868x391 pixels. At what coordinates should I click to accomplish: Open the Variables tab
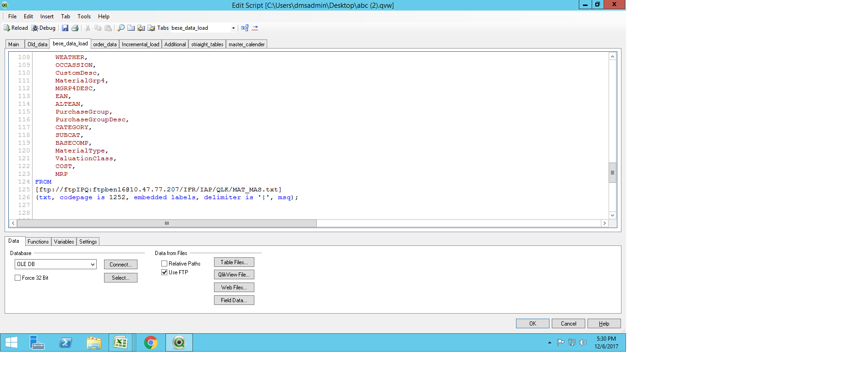click(x=64, y=242)
